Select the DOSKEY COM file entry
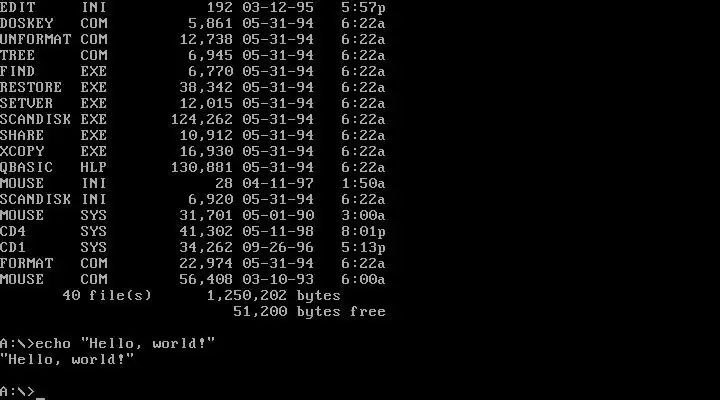720x400 pixels. pyautogui.click(x=192, y=23)
